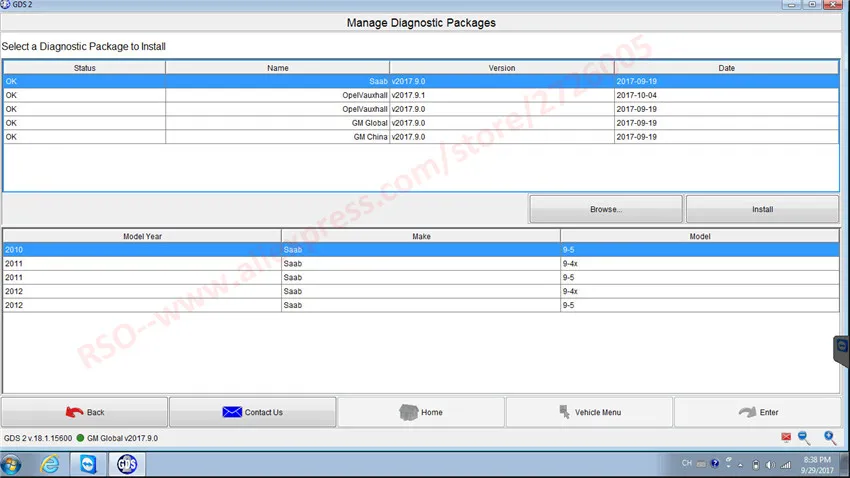Click the Make column header
The image size is (850, 478).
point(421,236)
